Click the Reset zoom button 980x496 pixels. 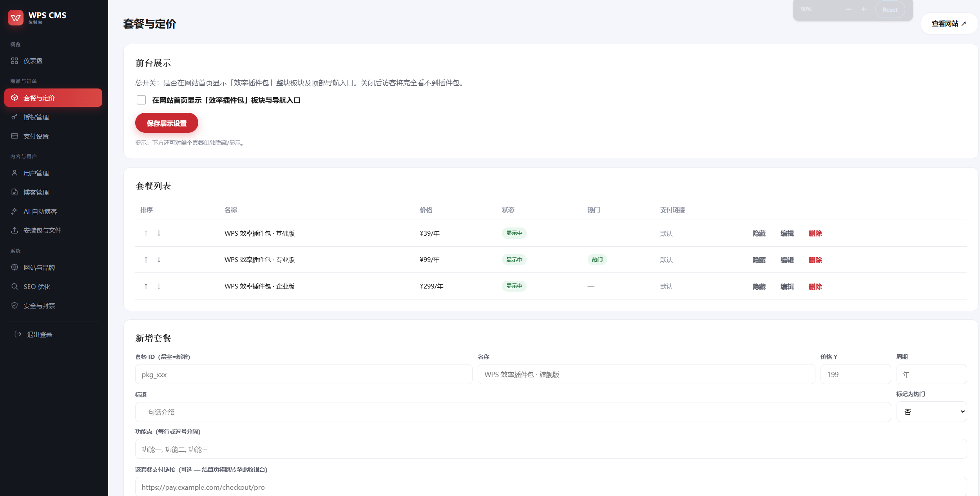(890, 9)
